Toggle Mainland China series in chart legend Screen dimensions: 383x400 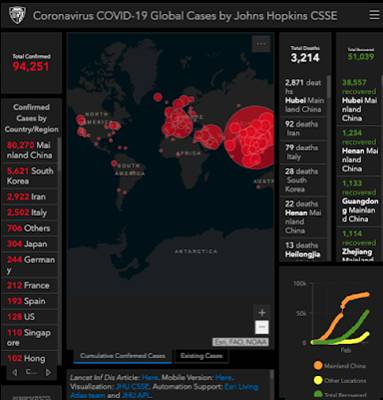click(339, 366)
